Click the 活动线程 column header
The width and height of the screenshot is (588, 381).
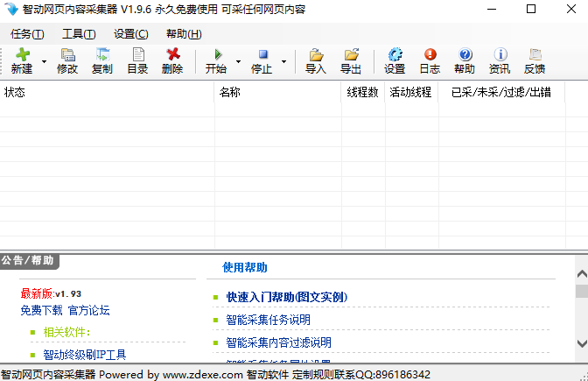pyautogui.click(x=411, y=92)
